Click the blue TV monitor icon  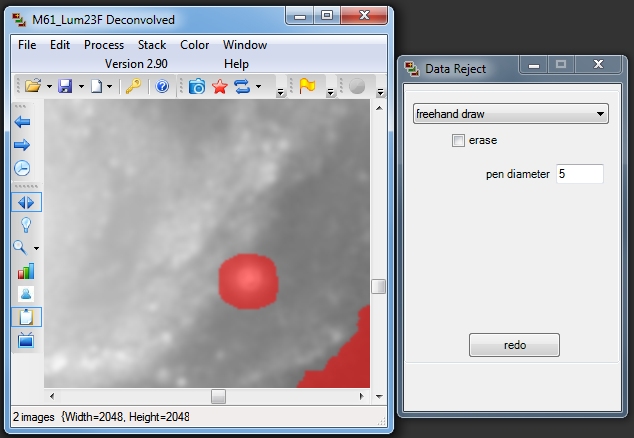26,340
